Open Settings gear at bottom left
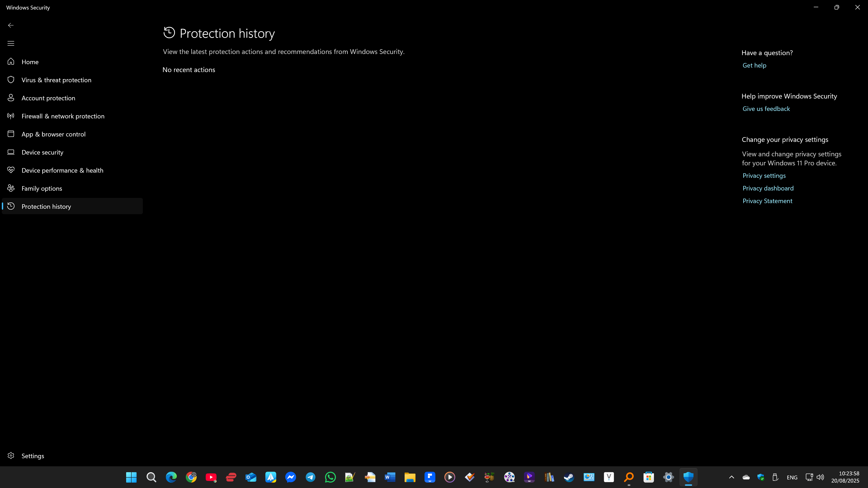The height and width of the screenshot is (488, 868). click(11, 456)
